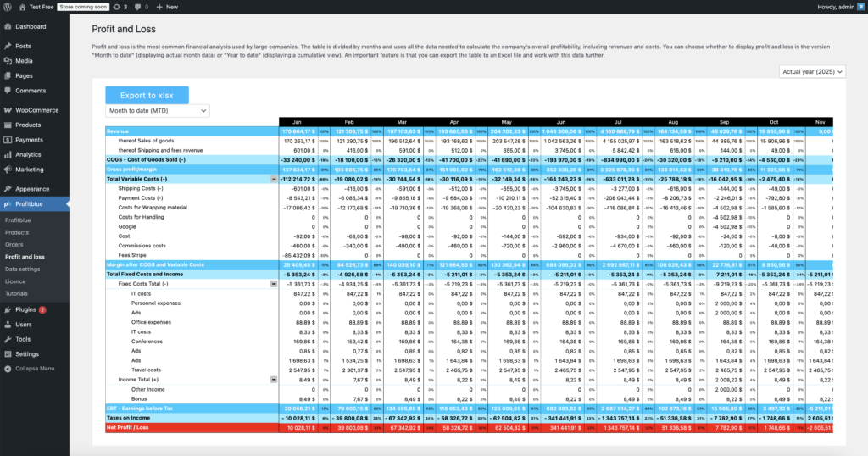This screenshot has height=456, width=868.
Task: Open the Orders submenu under Profitblue
Action: point(15,244)
